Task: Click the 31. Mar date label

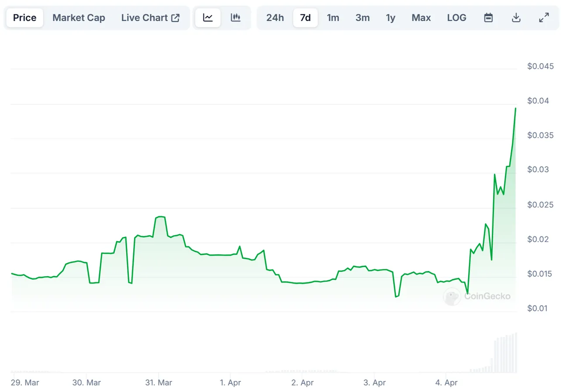Action: coord(159,382)
